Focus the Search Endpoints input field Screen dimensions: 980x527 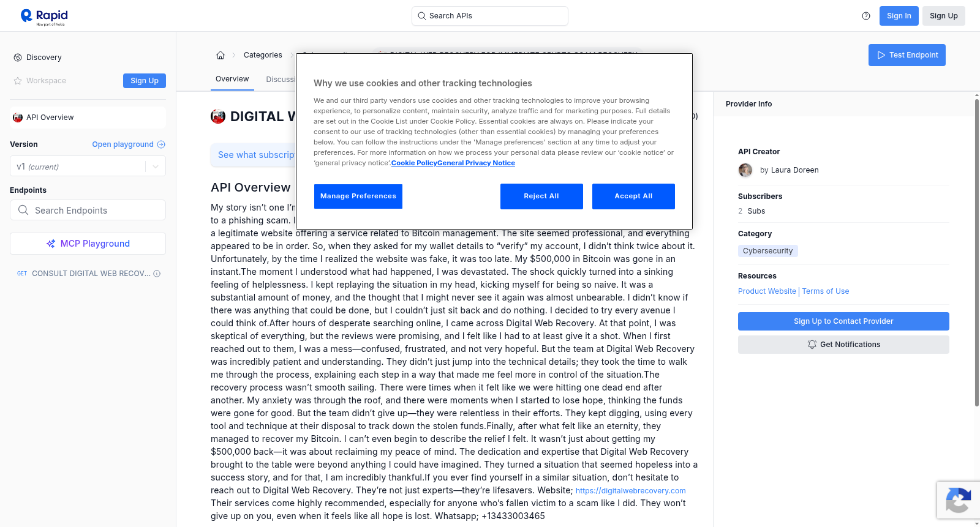[88, 210]
